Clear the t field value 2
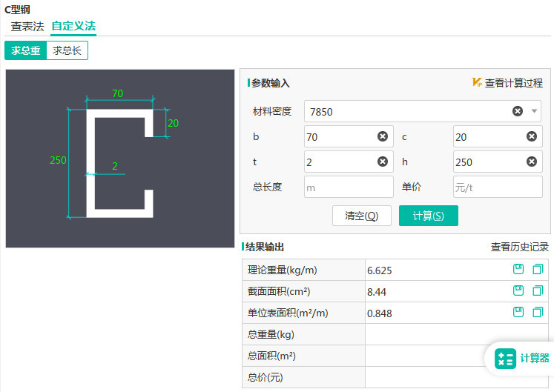The height and width of the screenshot is (392, 554). 383,162
